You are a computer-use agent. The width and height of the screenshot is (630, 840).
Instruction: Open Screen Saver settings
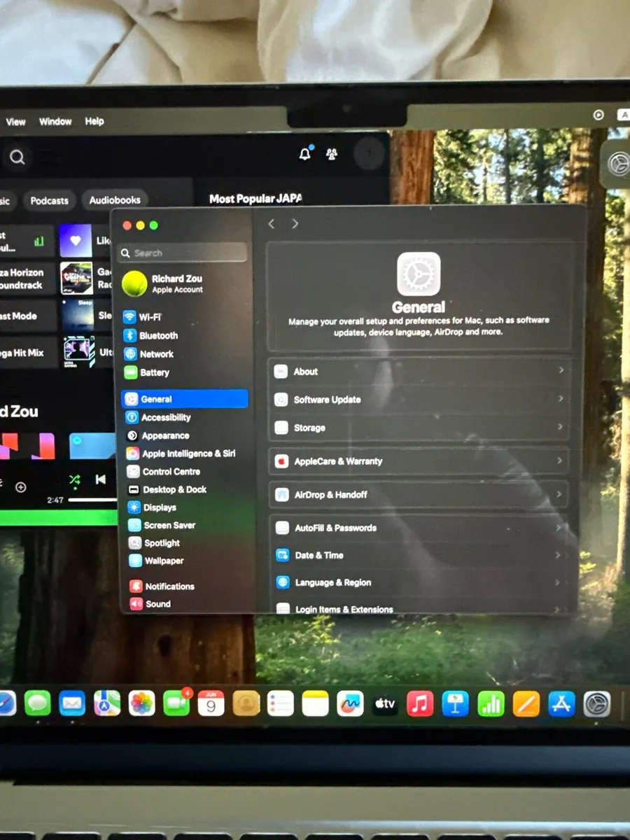pyautogui.click(x=162, y=525)
